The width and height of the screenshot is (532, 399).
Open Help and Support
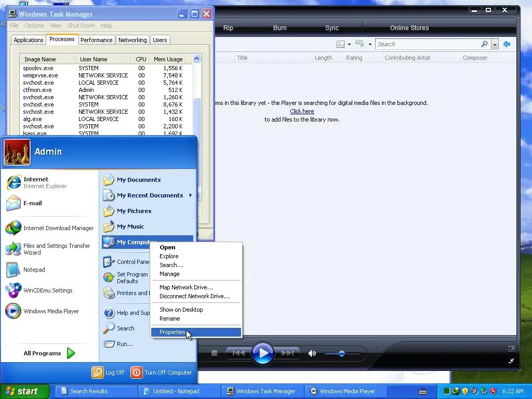tap(126, 313)
